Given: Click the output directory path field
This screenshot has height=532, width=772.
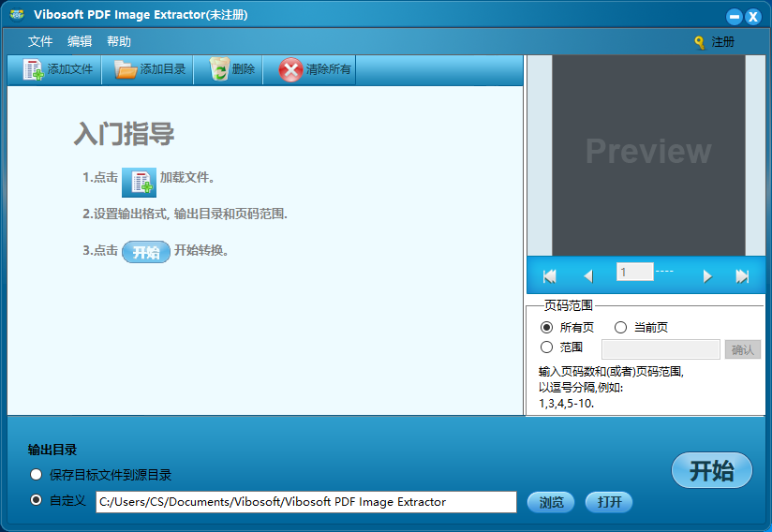Looking at the screenshot, I should pyautogui.click(x=306, y=502).
